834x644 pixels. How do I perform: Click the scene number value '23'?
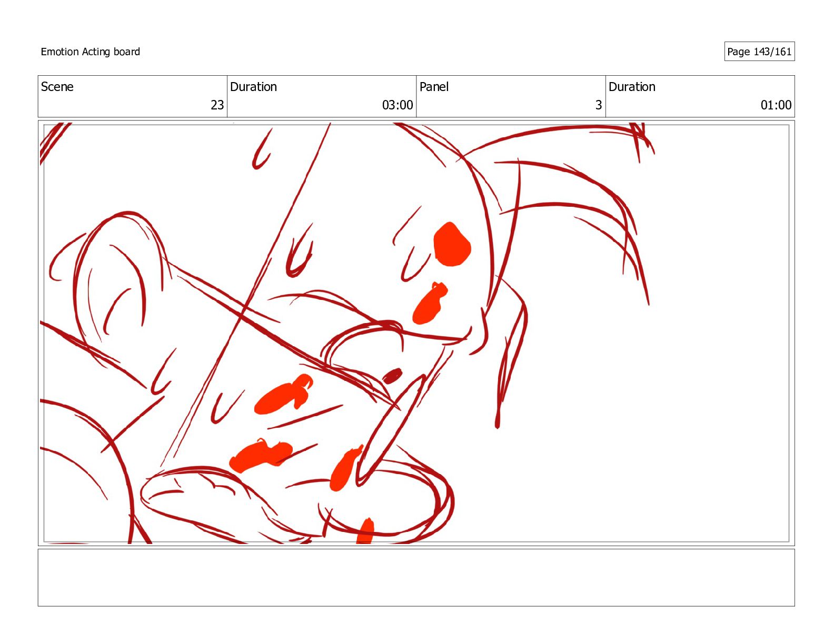click(217, 105)
